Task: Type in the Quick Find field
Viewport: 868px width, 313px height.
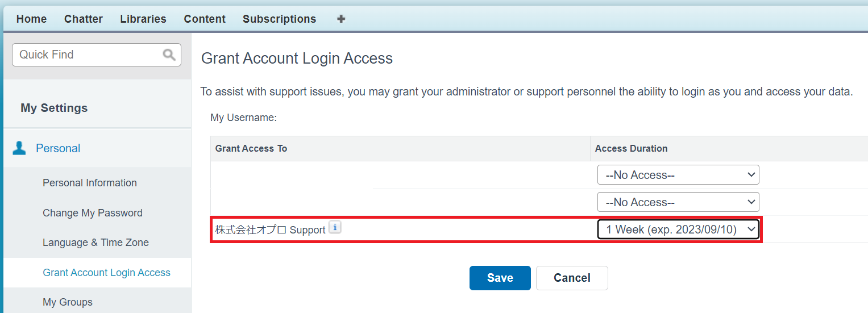Action: 88,55
